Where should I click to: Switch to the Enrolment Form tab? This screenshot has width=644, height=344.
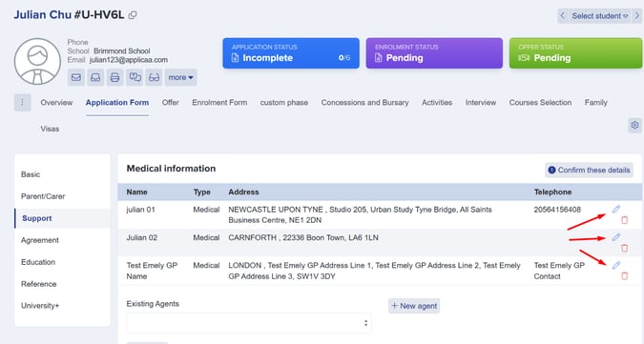(219, 103)
